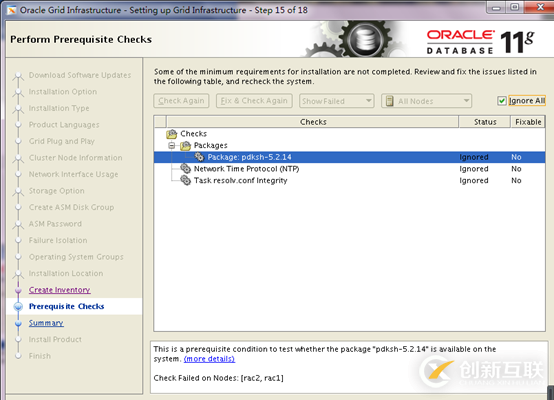Click the Prerequisite Checks step bullet icon

tap(18, 306)
